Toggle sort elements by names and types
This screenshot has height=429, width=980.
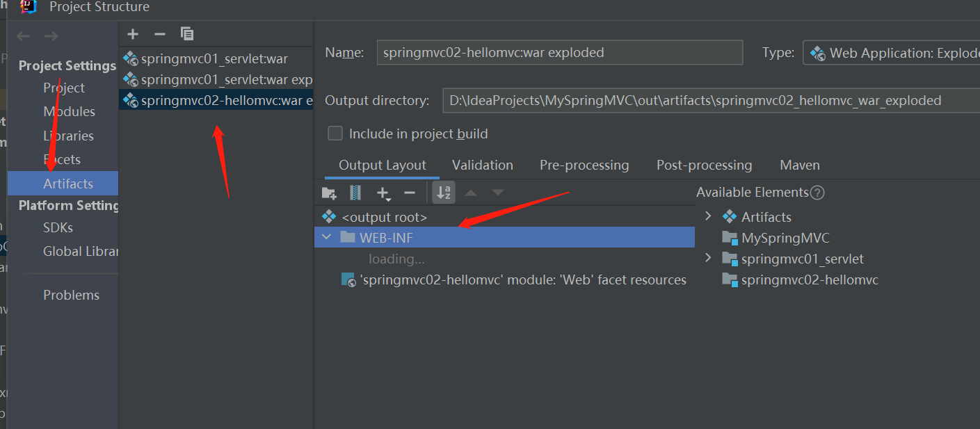pyautogui.click(x=444, y=193)
